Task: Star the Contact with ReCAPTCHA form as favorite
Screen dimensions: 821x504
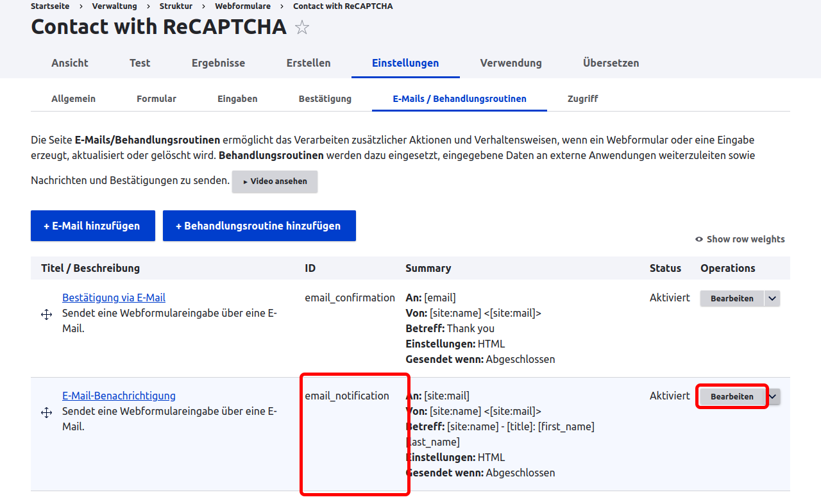Action: [301, 28]
